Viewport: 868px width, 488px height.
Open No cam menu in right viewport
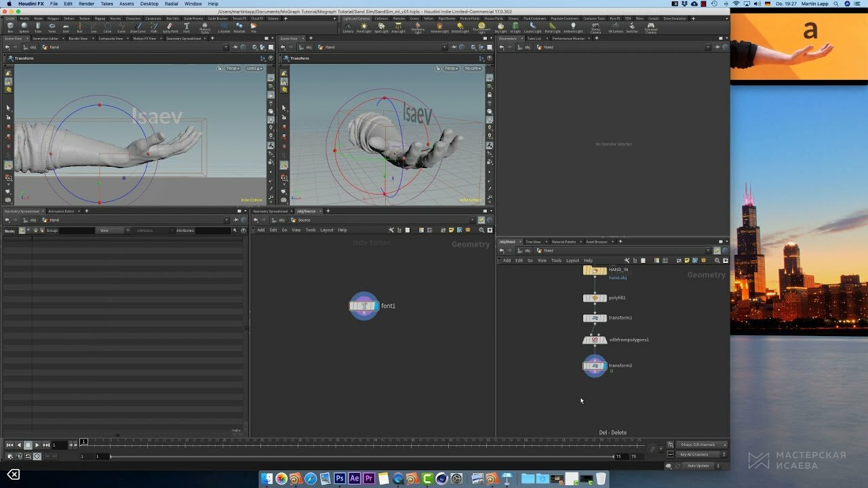tap(473, 68)
